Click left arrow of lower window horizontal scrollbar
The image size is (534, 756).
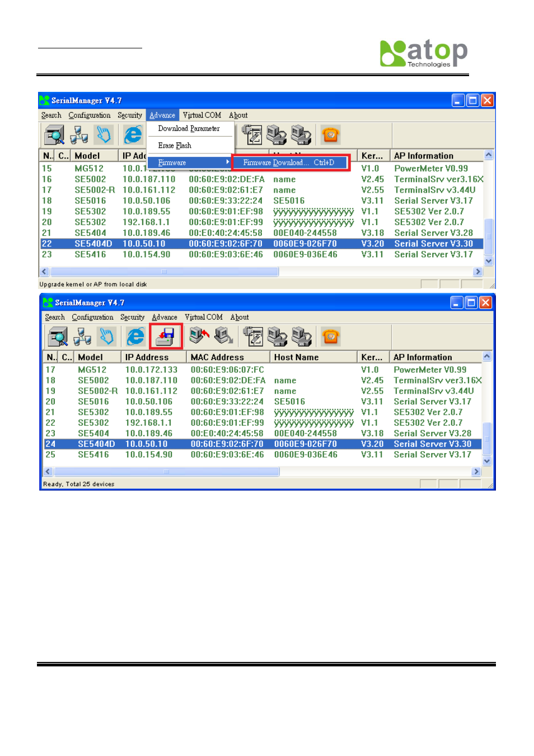(48, 472)
